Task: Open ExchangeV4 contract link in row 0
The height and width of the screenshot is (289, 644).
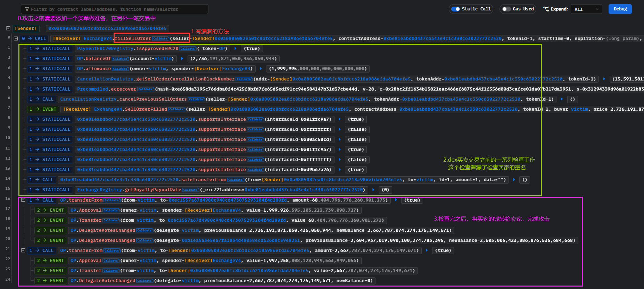Action: [x=98, y=39]
